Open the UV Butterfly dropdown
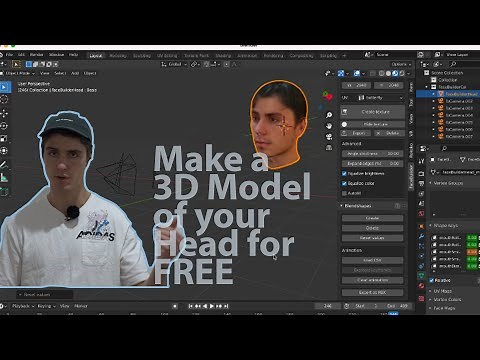480x360 pixels. tap(380, 98)
